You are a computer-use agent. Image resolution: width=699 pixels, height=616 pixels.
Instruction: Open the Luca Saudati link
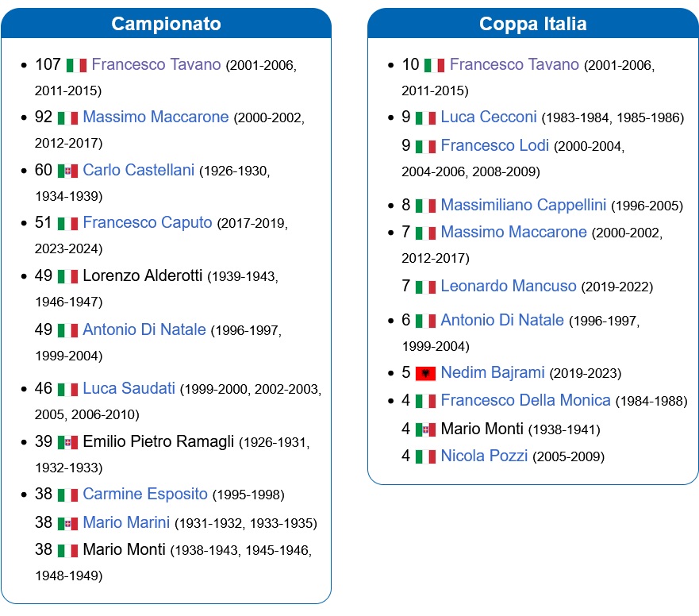click(x=129, y=388)
